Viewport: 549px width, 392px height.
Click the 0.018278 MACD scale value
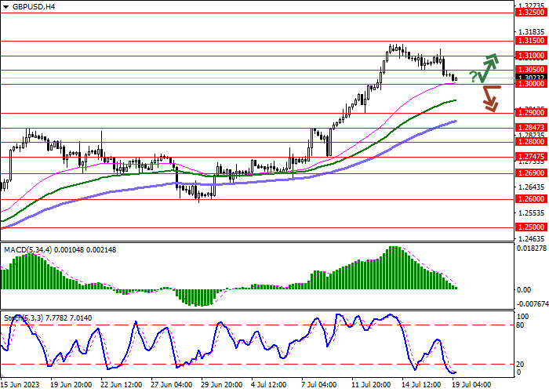(x=532, y=249)
